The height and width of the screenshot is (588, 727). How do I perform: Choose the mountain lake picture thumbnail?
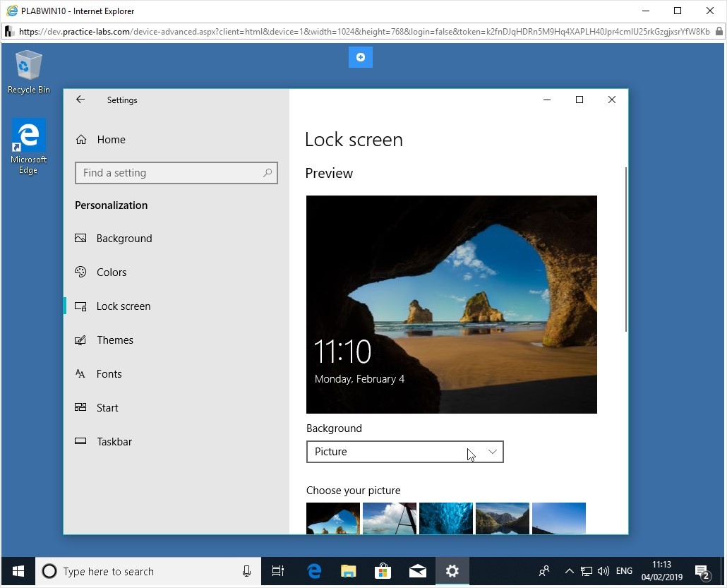pyautogui.click(x=503, y=518)
